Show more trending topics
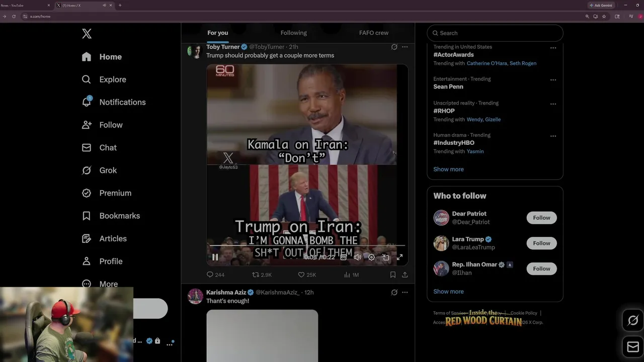The height and width of the screenshot is (362, 644). [x=449, y=169]
